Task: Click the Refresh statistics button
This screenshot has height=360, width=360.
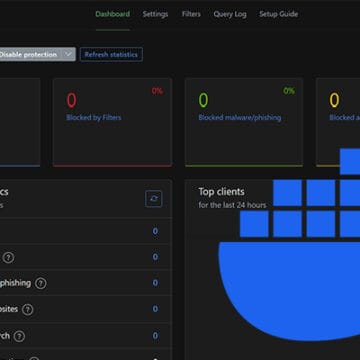Action: (111, 55)
